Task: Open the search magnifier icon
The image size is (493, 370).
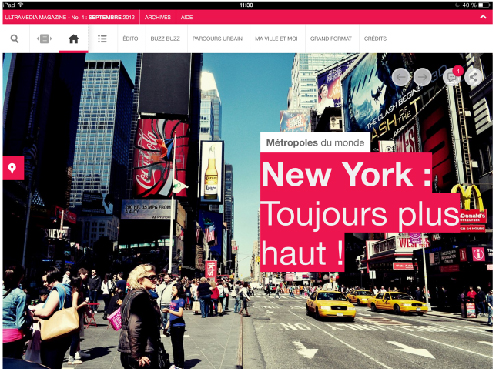Action: pos(15,39)
